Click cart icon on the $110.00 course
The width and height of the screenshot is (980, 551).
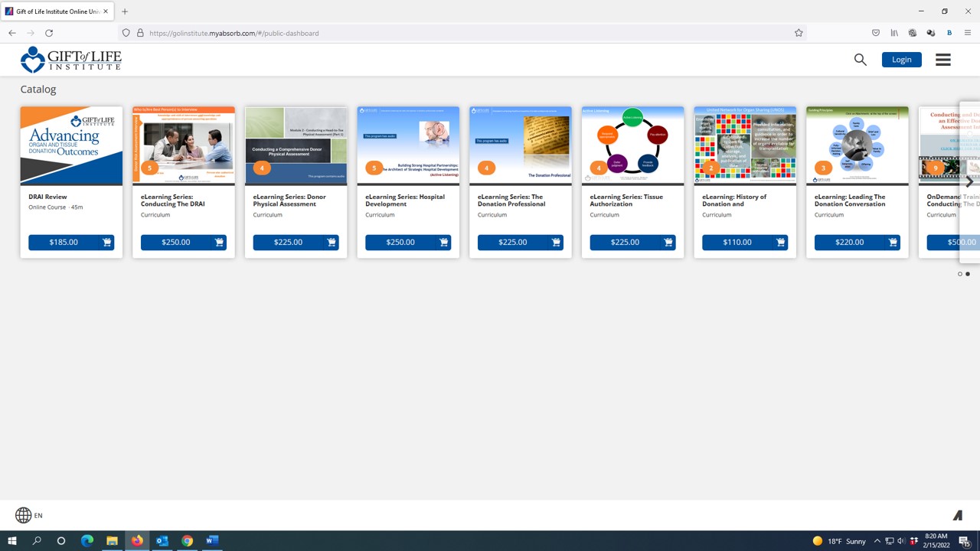(x=780, y=243)
